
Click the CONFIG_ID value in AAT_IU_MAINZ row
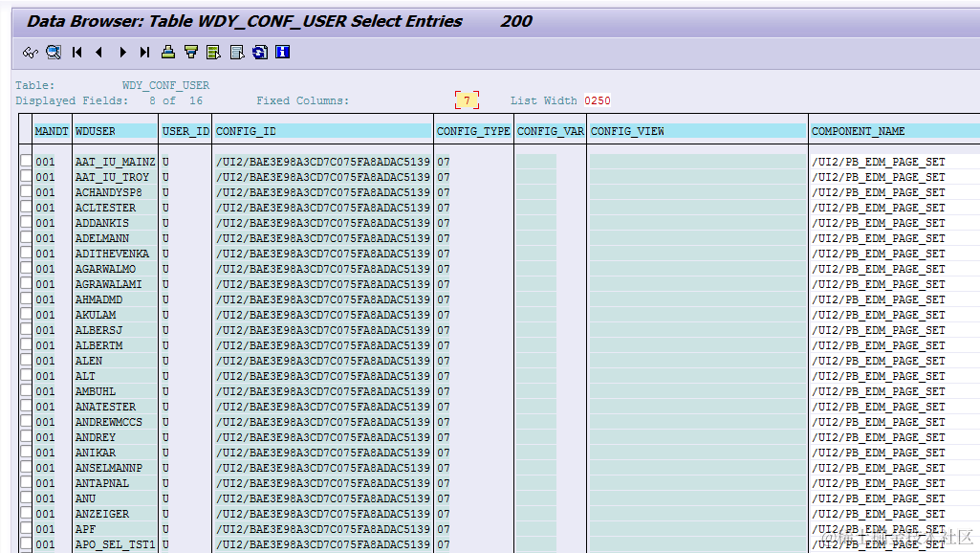tap(323, 162)
